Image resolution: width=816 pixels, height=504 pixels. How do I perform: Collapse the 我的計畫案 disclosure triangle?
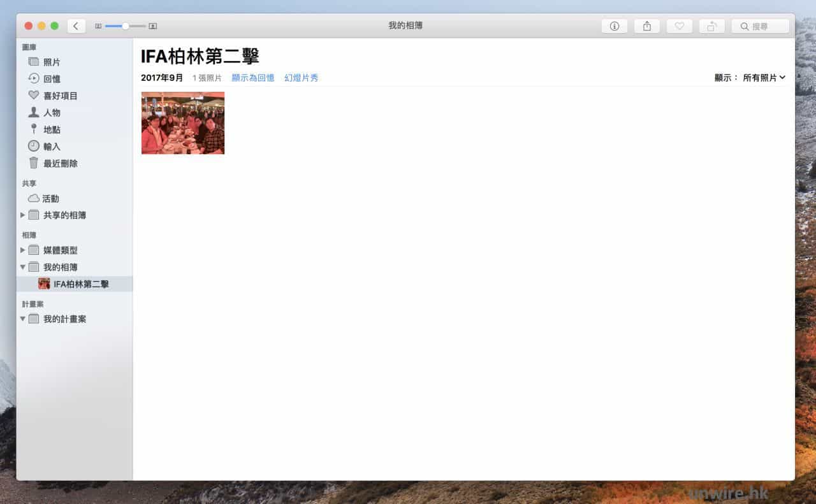(x=23, y=319)
